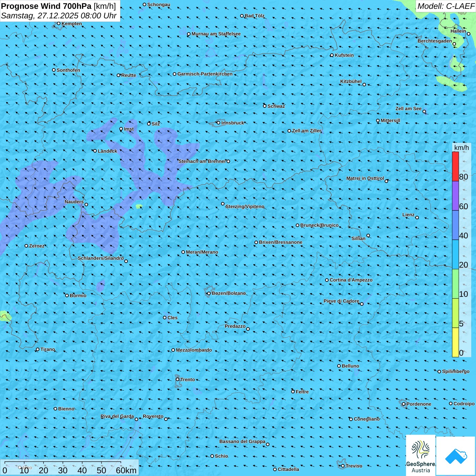Click the Innsbruck city marker

point(219,123)
